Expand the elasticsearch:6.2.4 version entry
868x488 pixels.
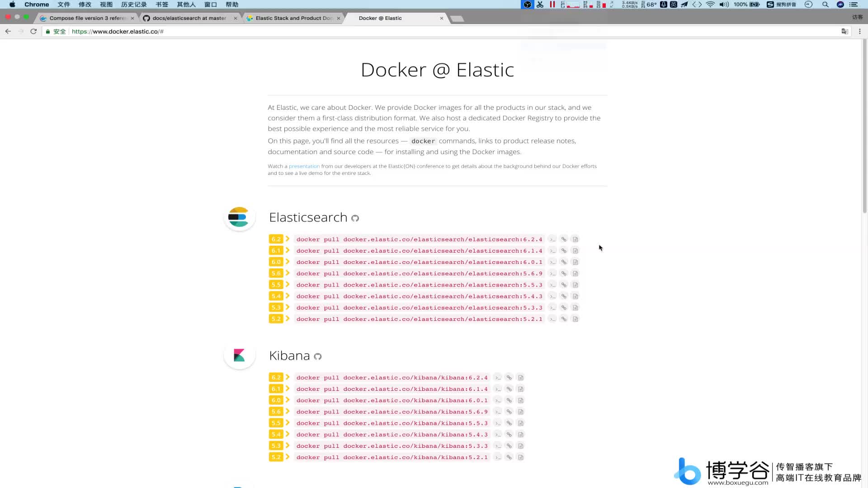point(288,239)
